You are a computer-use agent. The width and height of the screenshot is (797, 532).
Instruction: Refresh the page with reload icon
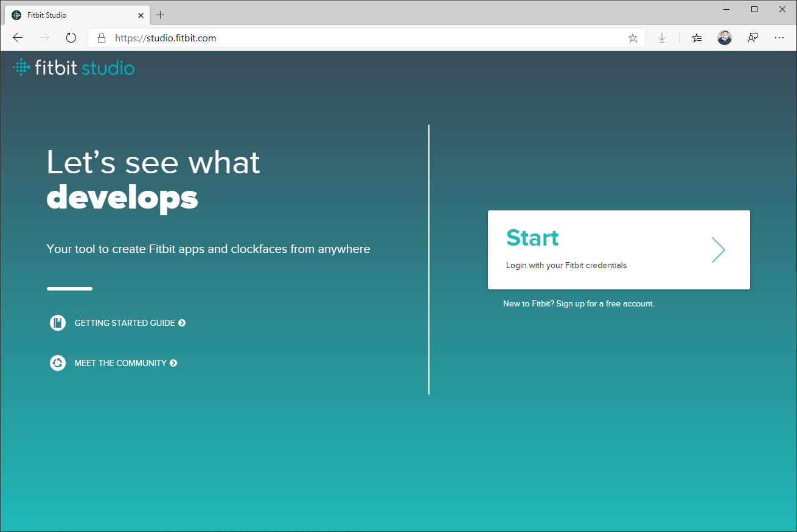(71, 38)
